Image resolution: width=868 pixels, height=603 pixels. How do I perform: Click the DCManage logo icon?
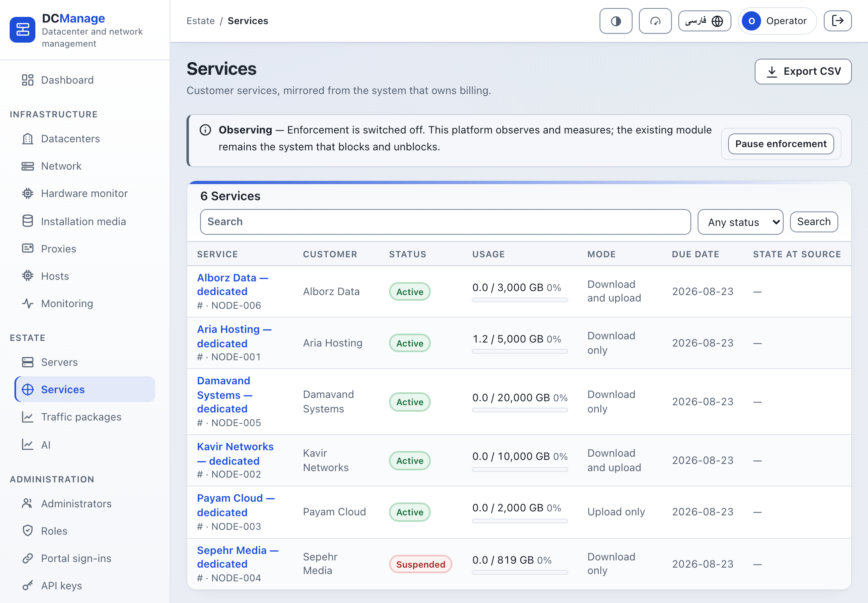point(23,29)
